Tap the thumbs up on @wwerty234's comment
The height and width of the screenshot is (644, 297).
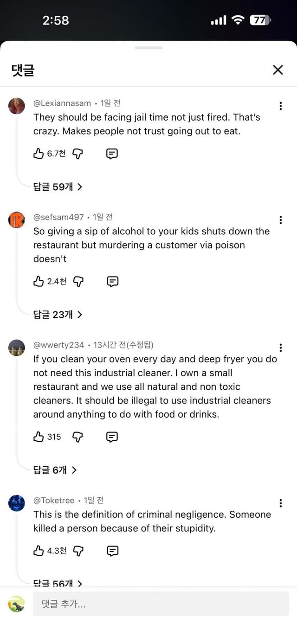coord(39,437)
